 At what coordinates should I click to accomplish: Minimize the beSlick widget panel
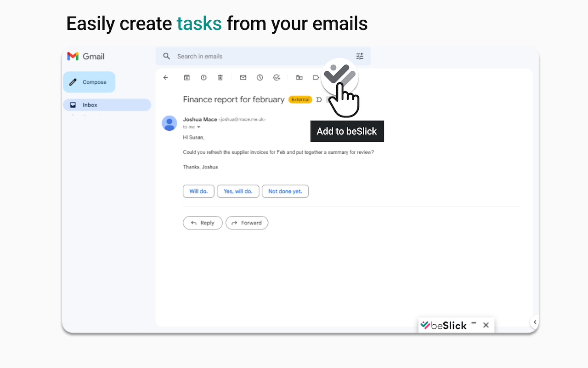(x=474, y=324)
